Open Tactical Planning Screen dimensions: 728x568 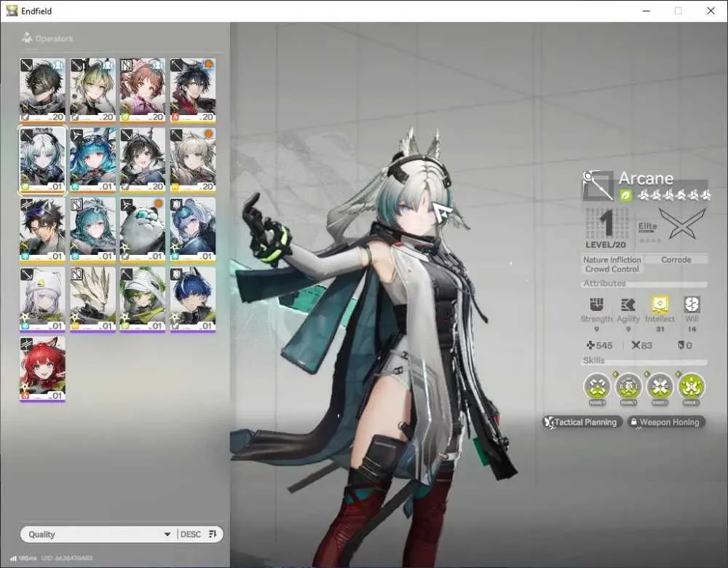point(582,422)
